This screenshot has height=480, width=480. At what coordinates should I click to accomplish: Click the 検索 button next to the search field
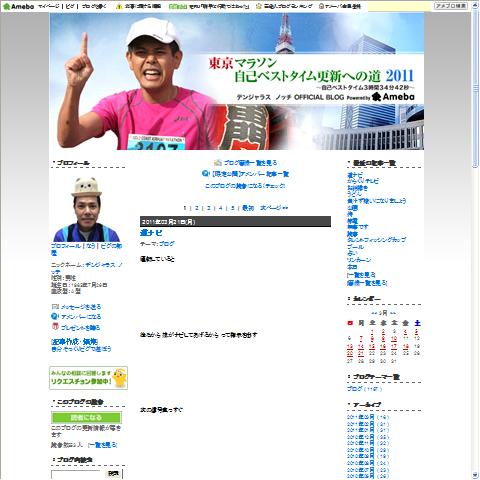pos(114,474)
